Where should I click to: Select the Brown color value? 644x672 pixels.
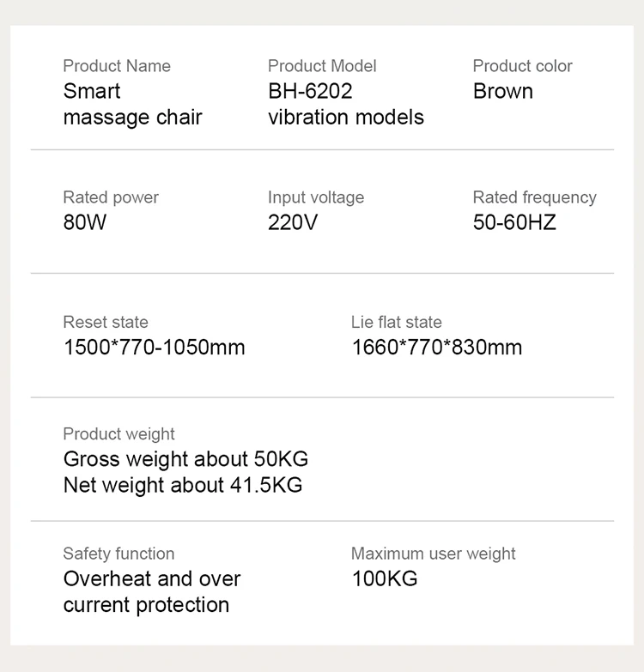tap(503, 91)
